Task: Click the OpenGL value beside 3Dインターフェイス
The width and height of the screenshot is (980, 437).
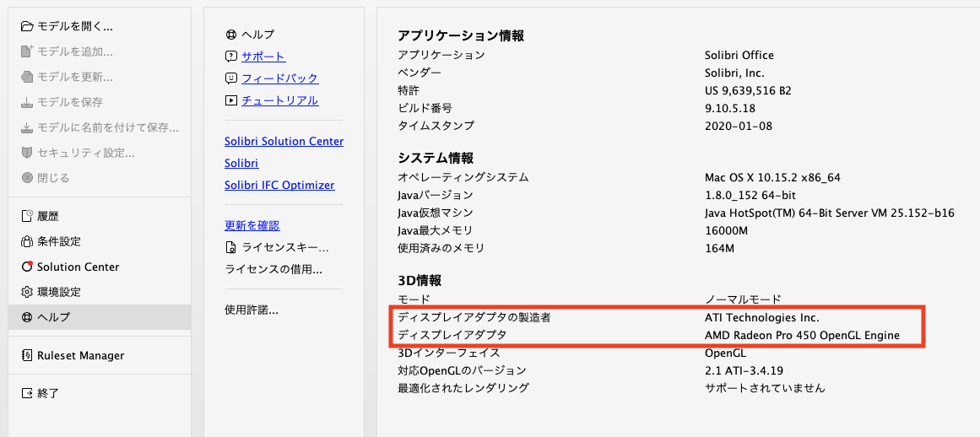Action: click(x=727, y=353)
